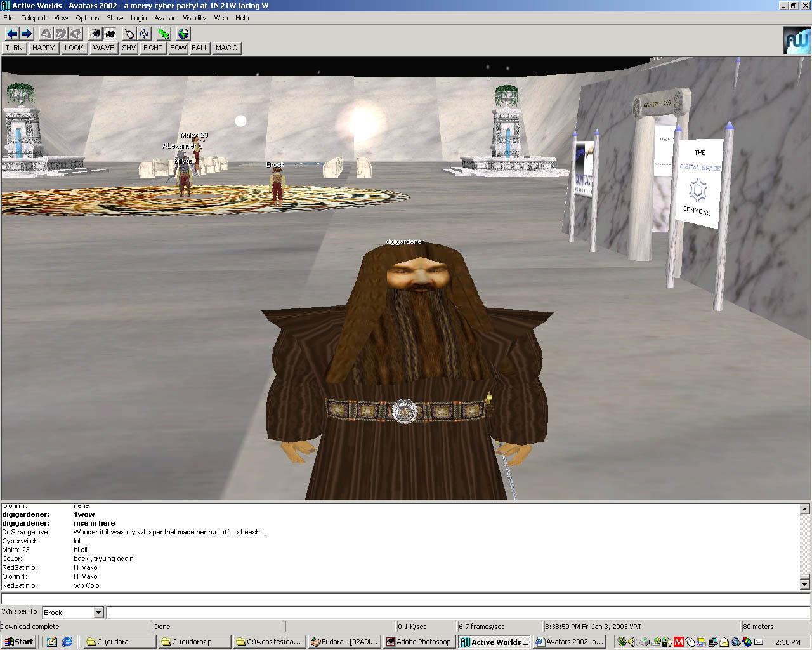This screenshot has height=650, width=812.
Task: Trigger the MAGIC avatar gesture
Action: pyautogui.click(x=226, y=48)
